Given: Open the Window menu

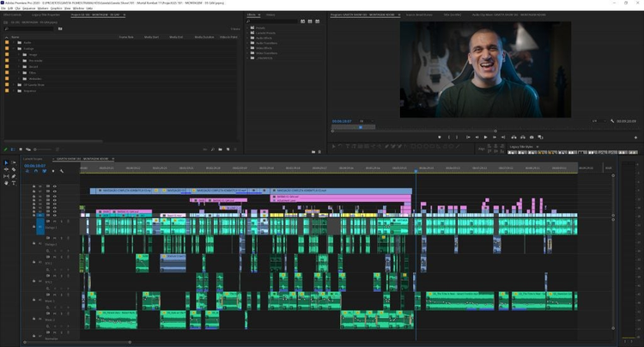Looking at the screenshot, I should (78, 9).
